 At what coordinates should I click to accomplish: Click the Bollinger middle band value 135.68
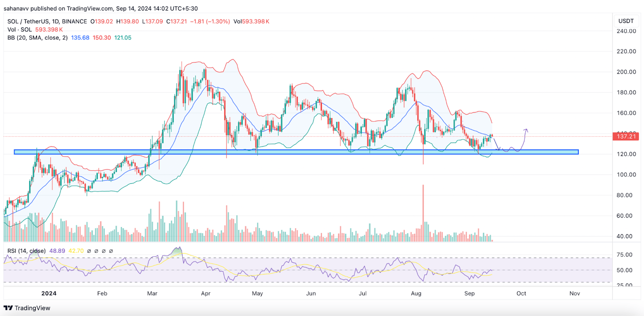[80, 37]
